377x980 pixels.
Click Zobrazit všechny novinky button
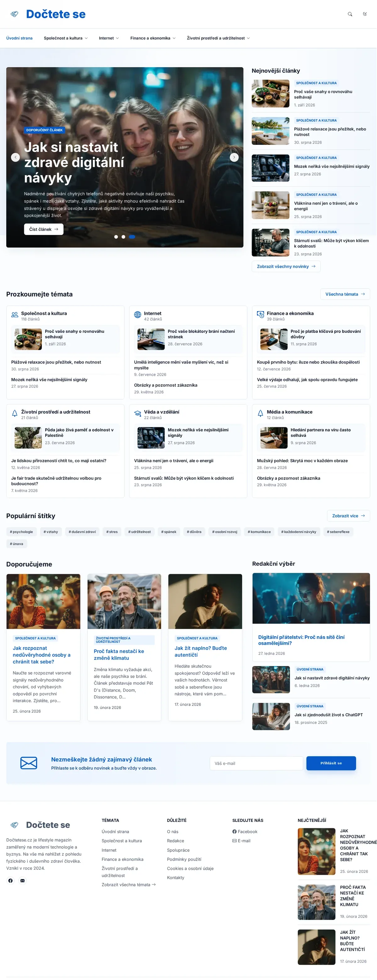coord(286,266)
